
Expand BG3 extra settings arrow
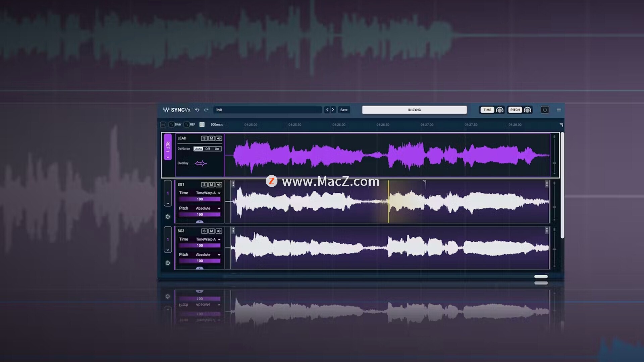coord(200,268)
